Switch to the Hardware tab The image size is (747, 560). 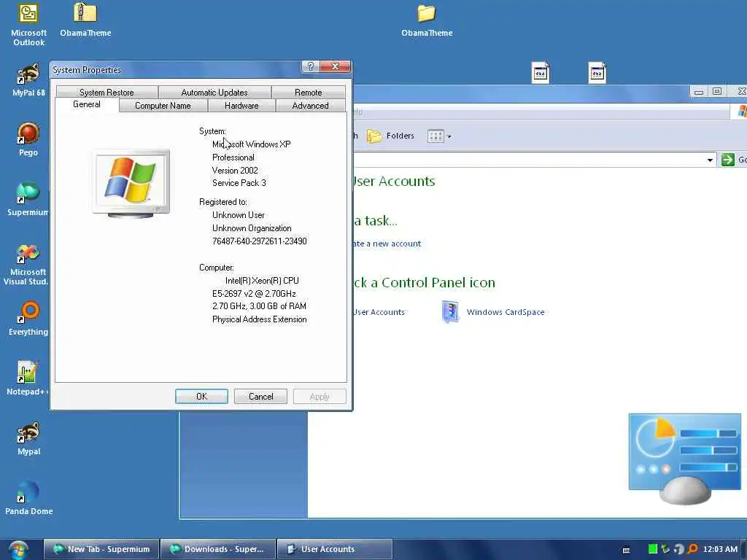click(x=241, y=105)
